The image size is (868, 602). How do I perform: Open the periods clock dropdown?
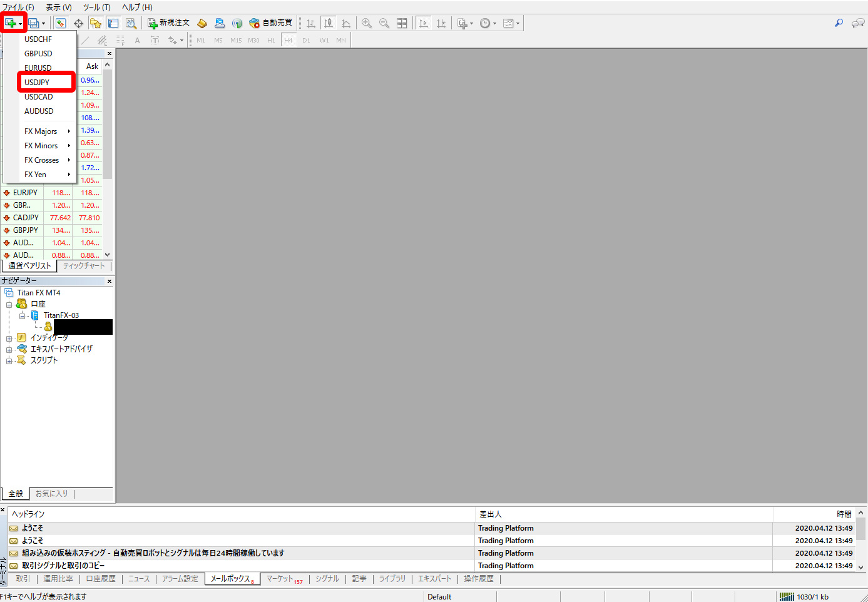(x=488, y=23)
